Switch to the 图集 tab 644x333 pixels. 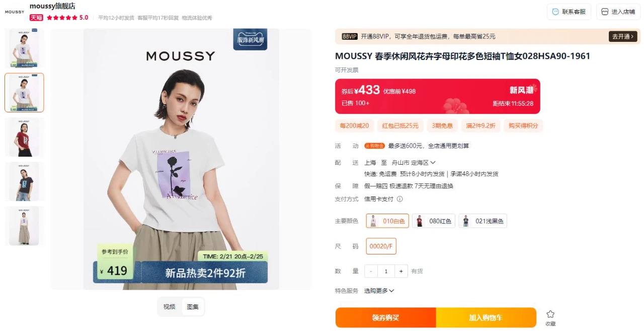193,307
